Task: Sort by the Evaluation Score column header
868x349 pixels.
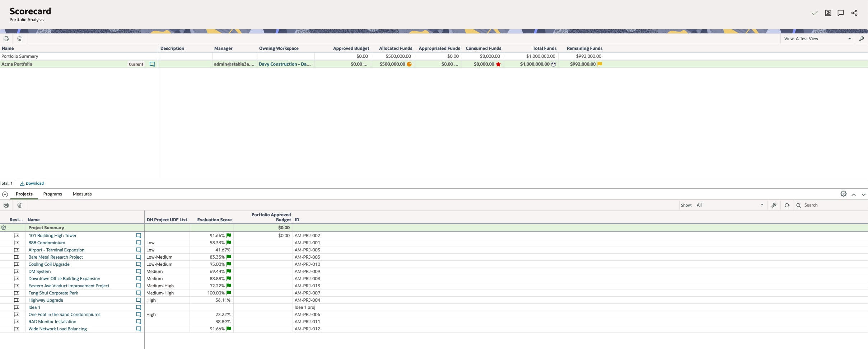Action: tap(214, 220)
